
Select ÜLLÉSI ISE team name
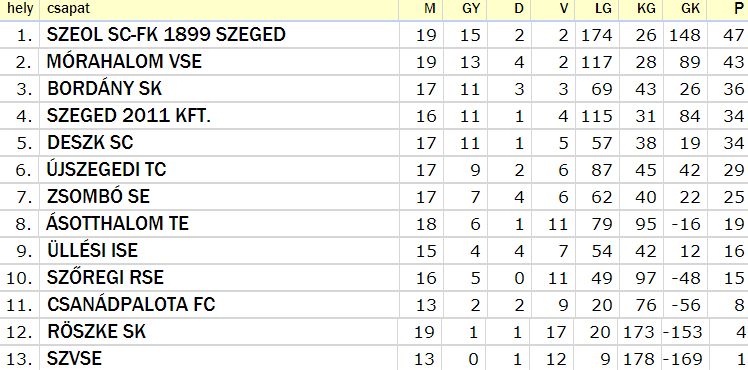92,249
